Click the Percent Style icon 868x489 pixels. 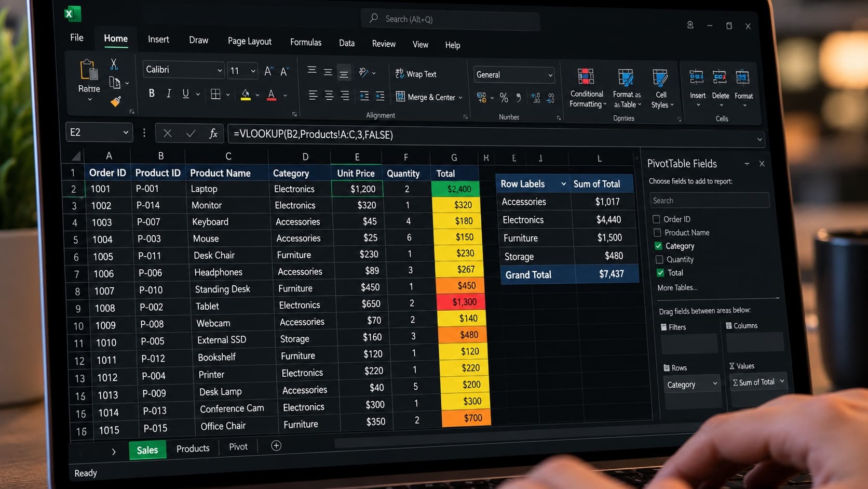click(504, 97)
